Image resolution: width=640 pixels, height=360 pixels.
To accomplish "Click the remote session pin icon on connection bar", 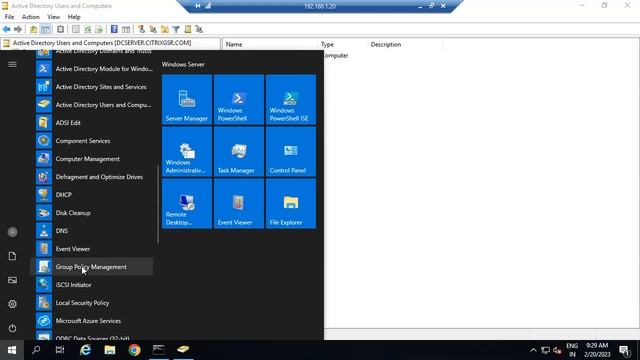I will 198,6.
